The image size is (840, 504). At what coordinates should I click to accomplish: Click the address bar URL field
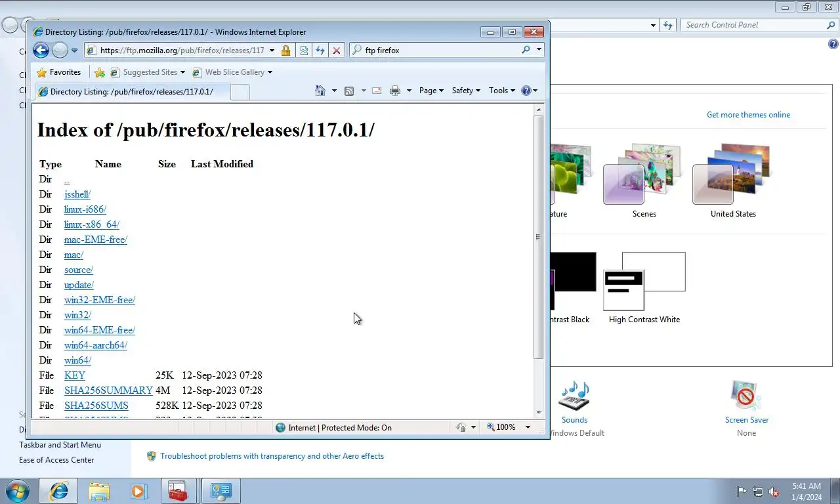[182, 51]
